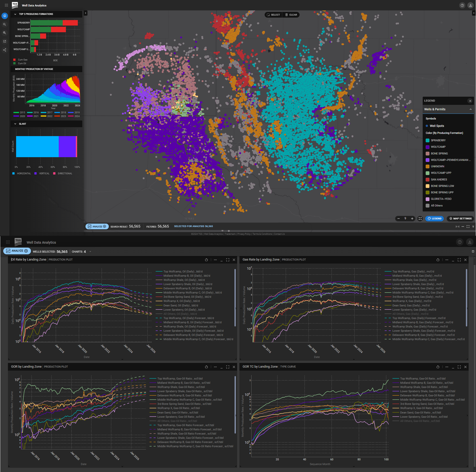Click the map fit-to-extent icon

420,219
